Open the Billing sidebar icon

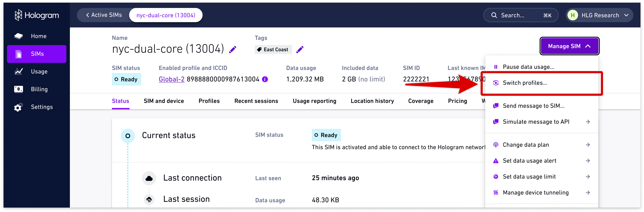[x=19, y=89]
